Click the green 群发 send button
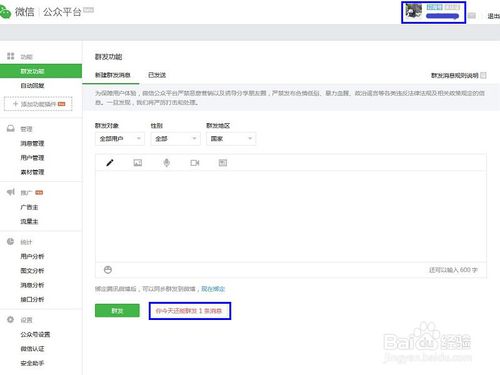The image size is (500, 375). point(117,311)
